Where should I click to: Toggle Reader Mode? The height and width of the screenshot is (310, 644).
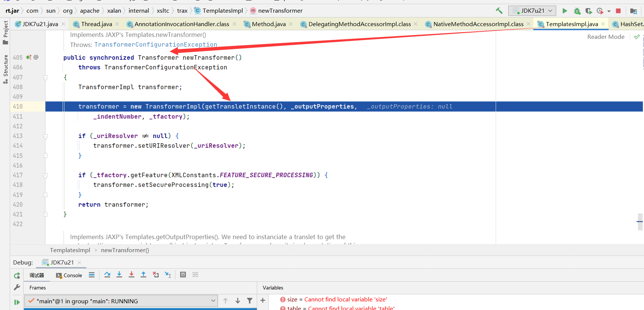pos(606,37)
